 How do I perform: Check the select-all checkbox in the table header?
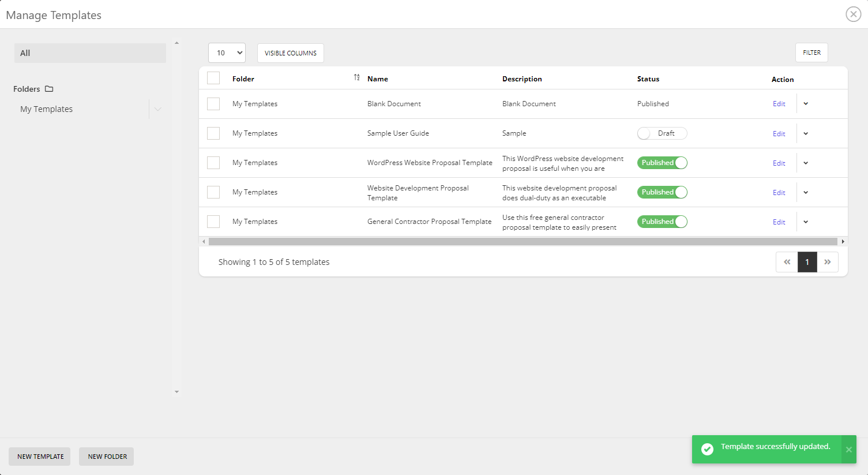(x=213, y=77)
